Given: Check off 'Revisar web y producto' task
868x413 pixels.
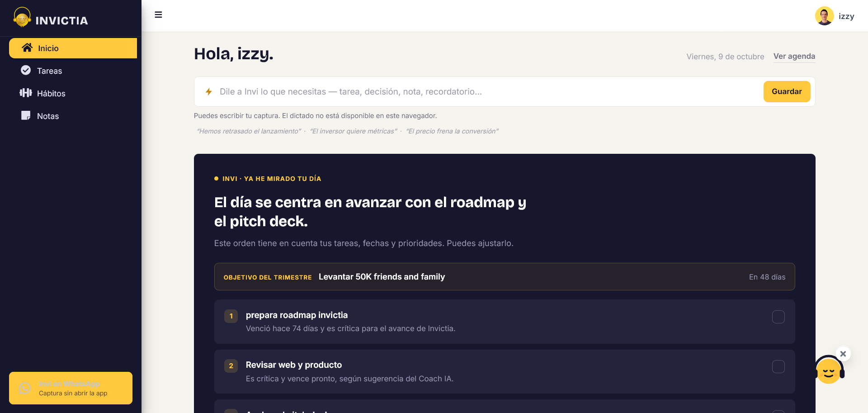Looking at the screenshot, I should pos(778,366).
